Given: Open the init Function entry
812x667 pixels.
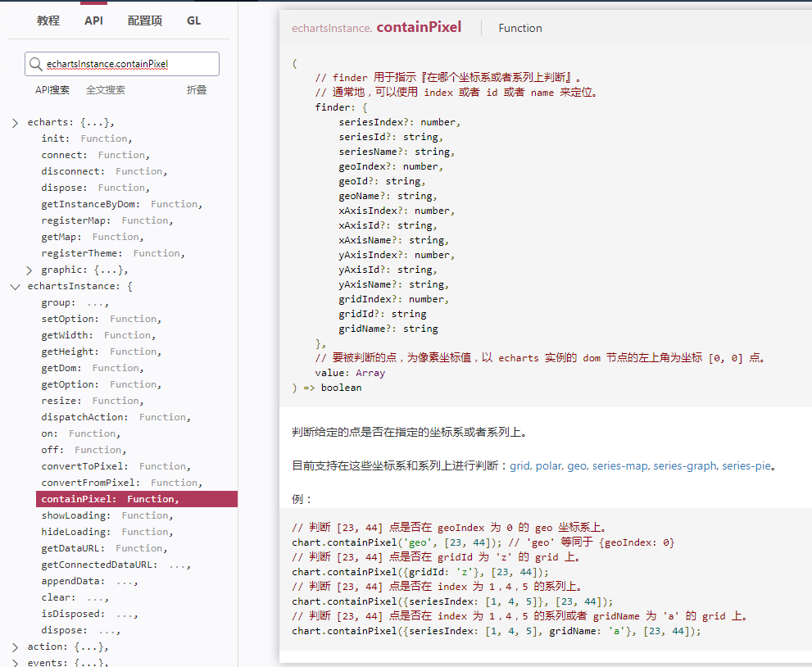Looking at the screenshot, I should [x=87, y=138].
